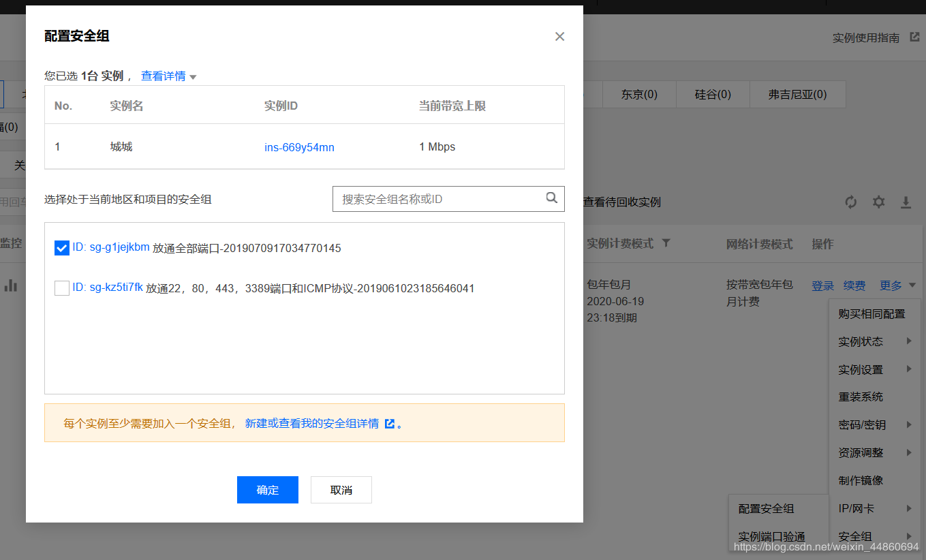The width and height of the screenshot is (926, 560).
Task: Open ID: sg-g1jejkbm link
Action: (111, 247)
